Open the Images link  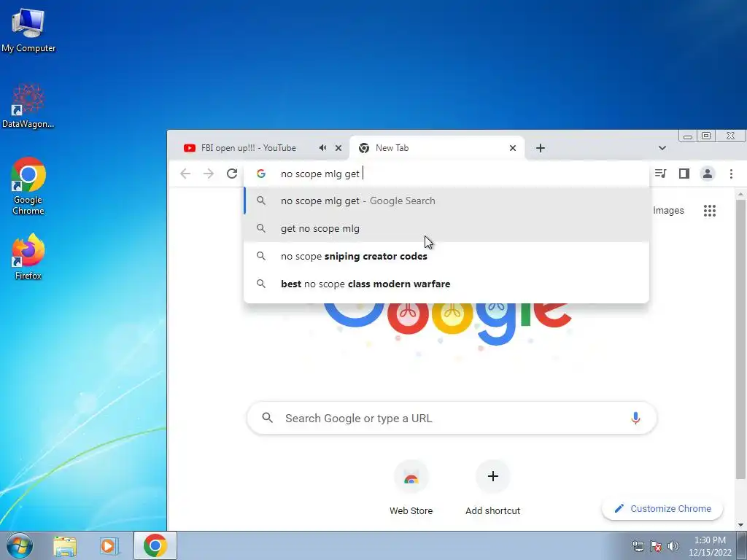pyautogui.click(x=668, y=211)
